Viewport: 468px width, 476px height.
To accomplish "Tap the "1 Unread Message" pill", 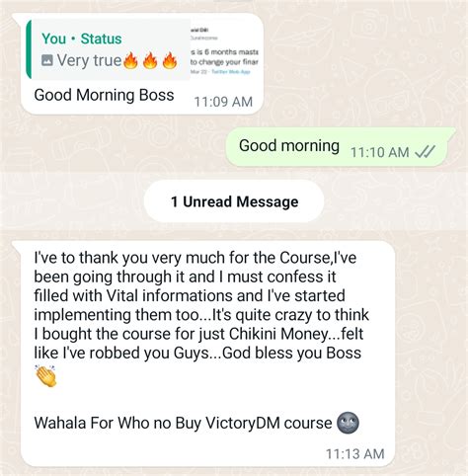I will pos(234,201).
